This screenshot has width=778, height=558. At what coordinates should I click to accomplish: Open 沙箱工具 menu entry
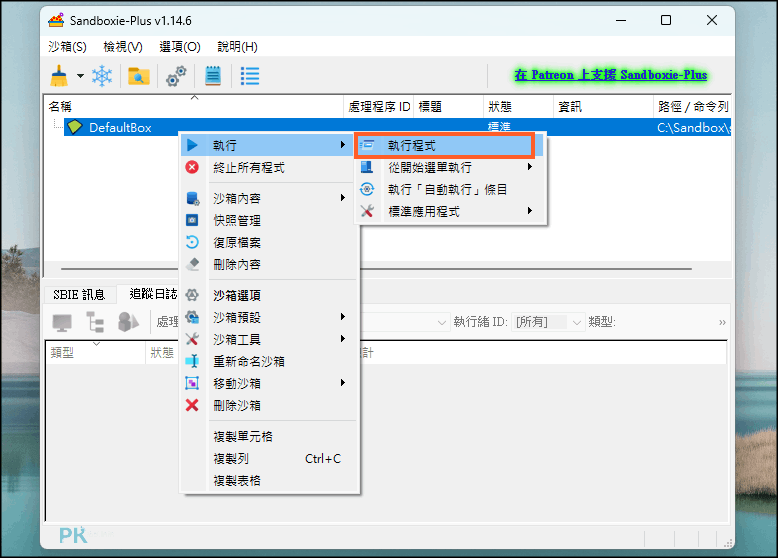tap(267, 339)
